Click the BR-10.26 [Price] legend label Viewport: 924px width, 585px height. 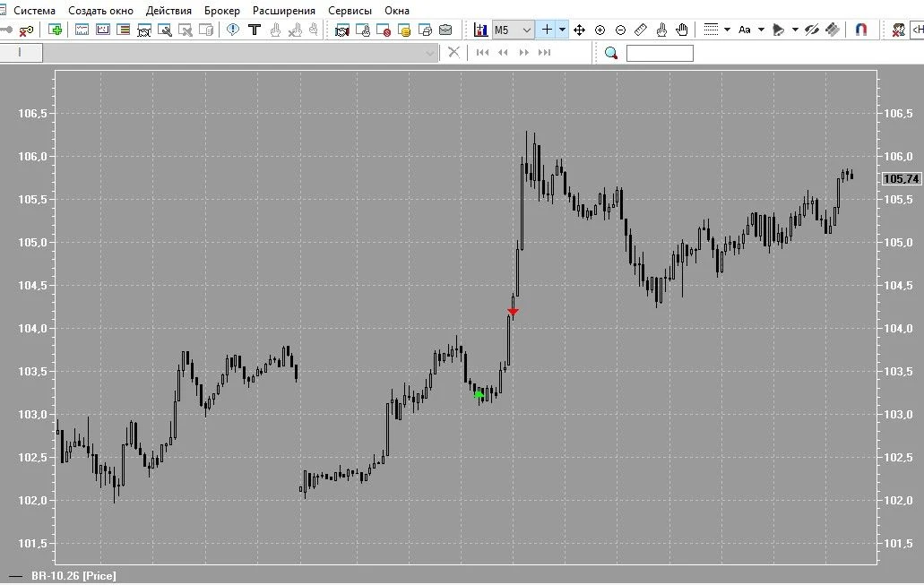[73, 575]
